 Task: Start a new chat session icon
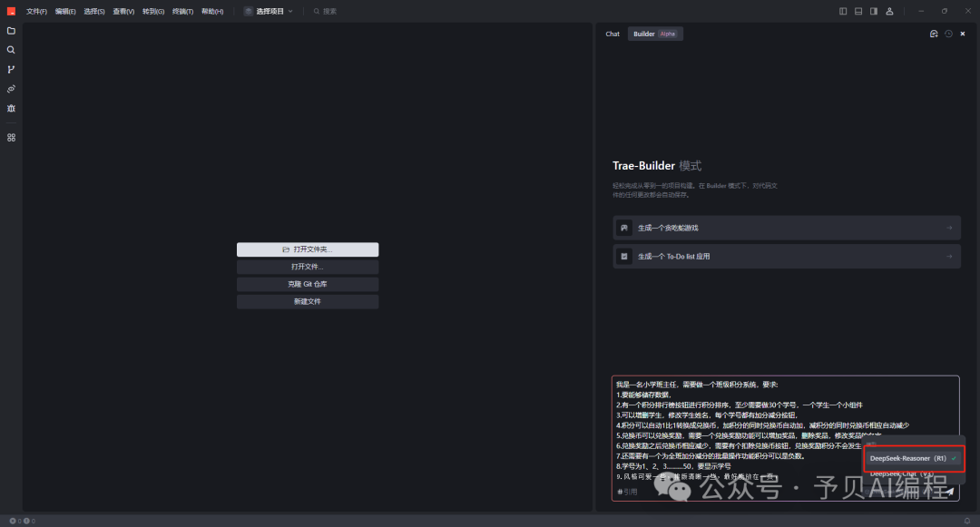point(934,34)
